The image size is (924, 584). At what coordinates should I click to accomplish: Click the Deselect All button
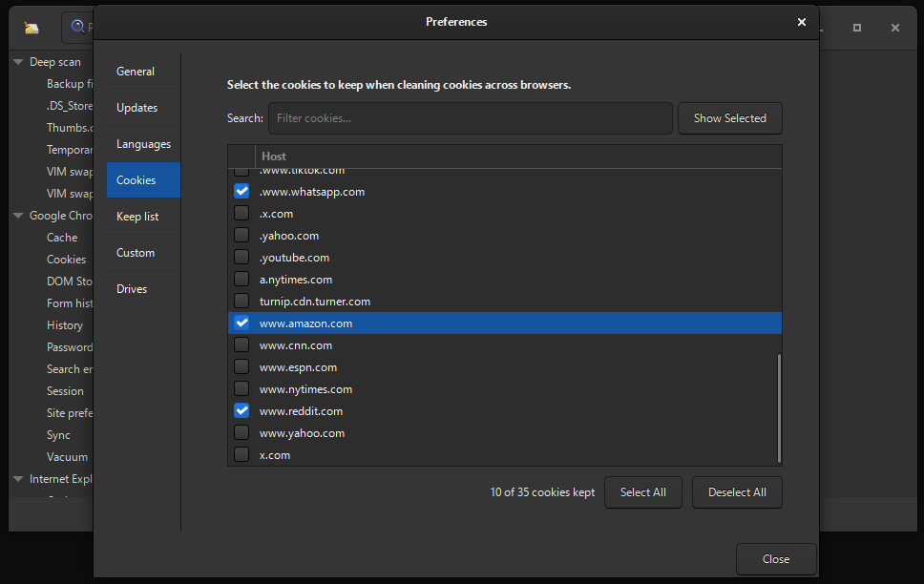tap(736, 492)
